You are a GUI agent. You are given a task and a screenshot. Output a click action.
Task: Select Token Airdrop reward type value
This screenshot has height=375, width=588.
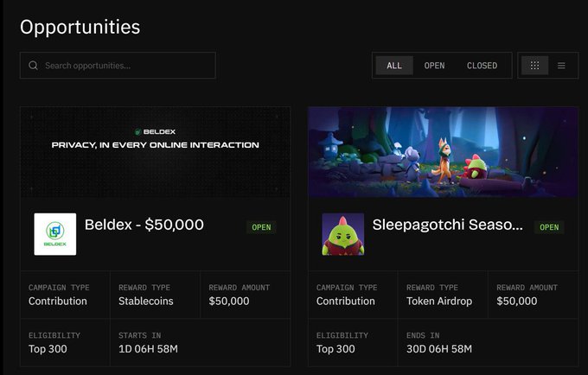coord(439,301)
